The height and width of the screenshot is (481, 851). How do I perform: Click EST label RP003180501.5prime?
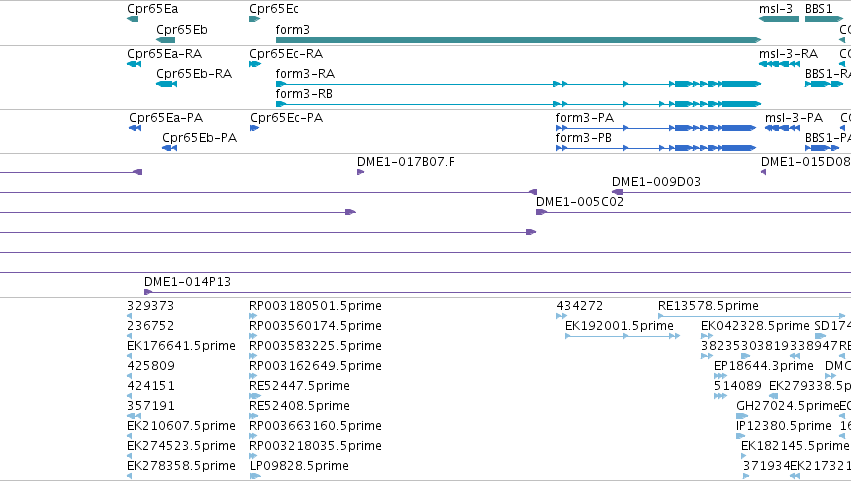[x=315, y=306]
